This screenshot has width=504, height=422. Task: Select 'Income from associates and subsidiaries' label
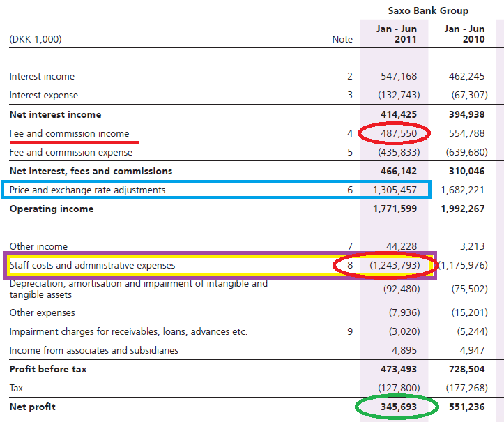94,350
